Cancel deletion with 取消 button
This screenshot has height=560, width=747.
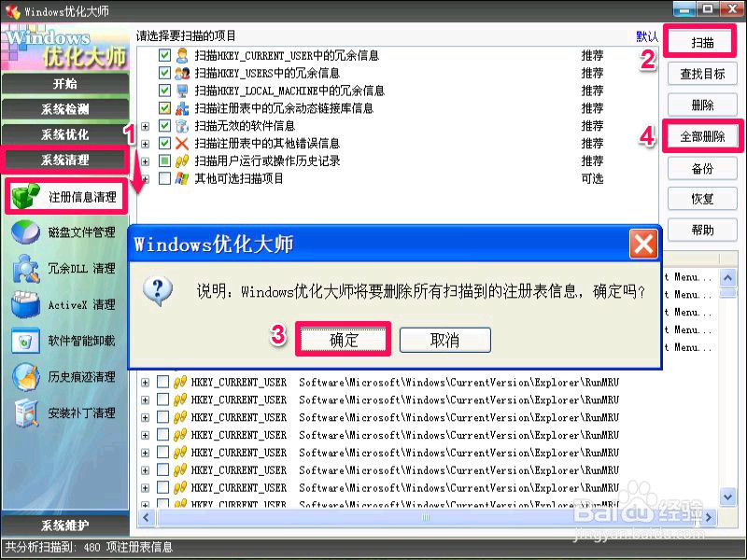click(x=445, y=340)
